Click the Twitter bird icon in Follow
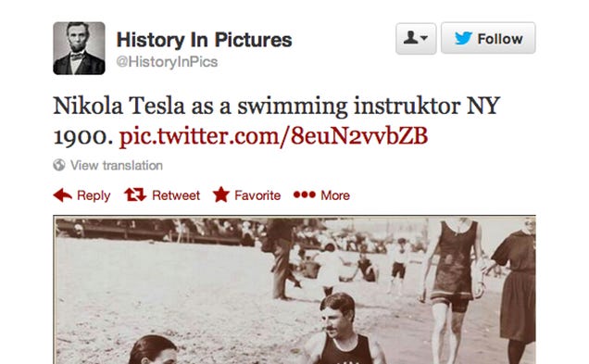This screenshot has height=364, width=589. (464, 38)
